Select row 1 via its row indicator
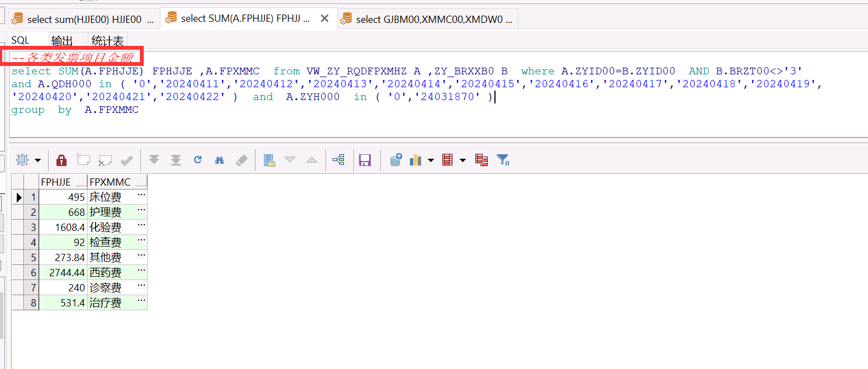The image size is (868, 369). click(x=18, y=197)
